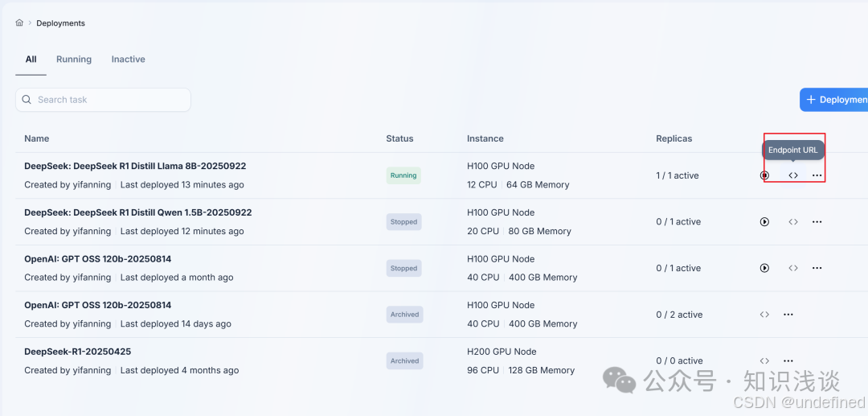This screenshot has width=868, height=416.
Task: Click Last deployed 14 days ago text
Action: pyautogui.click(x=175, y=323)
